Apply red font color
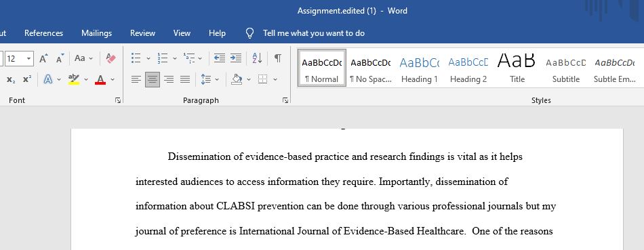 pos(100,80)
